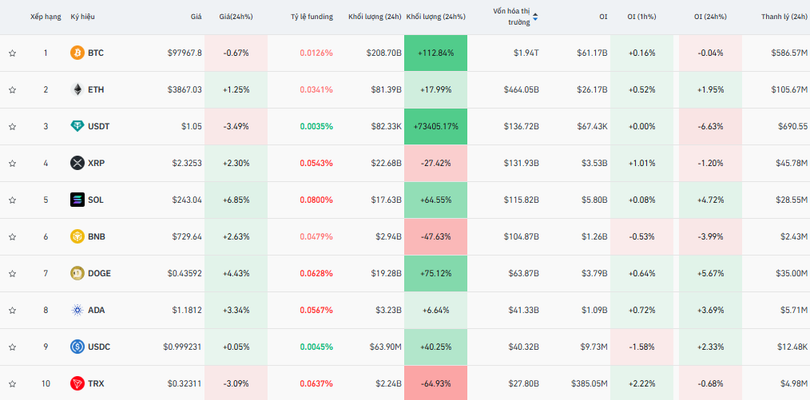Click the Tether USDT coin icon
The image size is (810, 400).
[x=77, y=127]
